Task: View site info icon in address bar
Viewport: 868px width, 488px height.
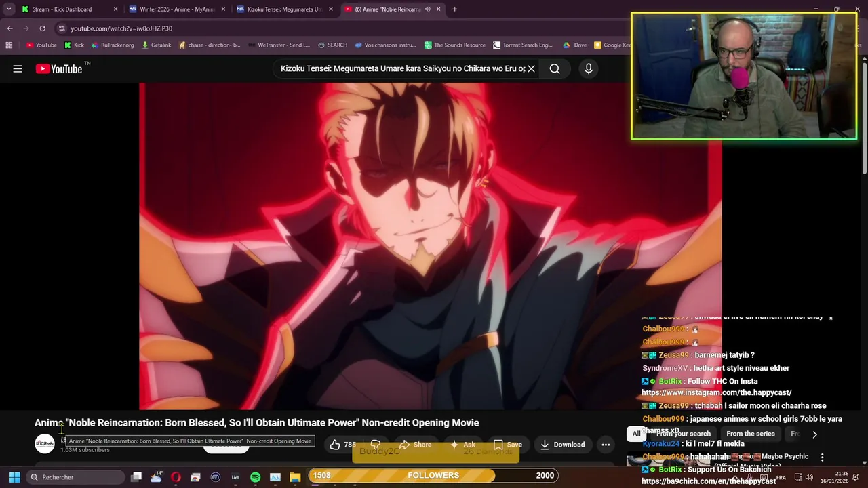Action: click(x=62, y=28)
